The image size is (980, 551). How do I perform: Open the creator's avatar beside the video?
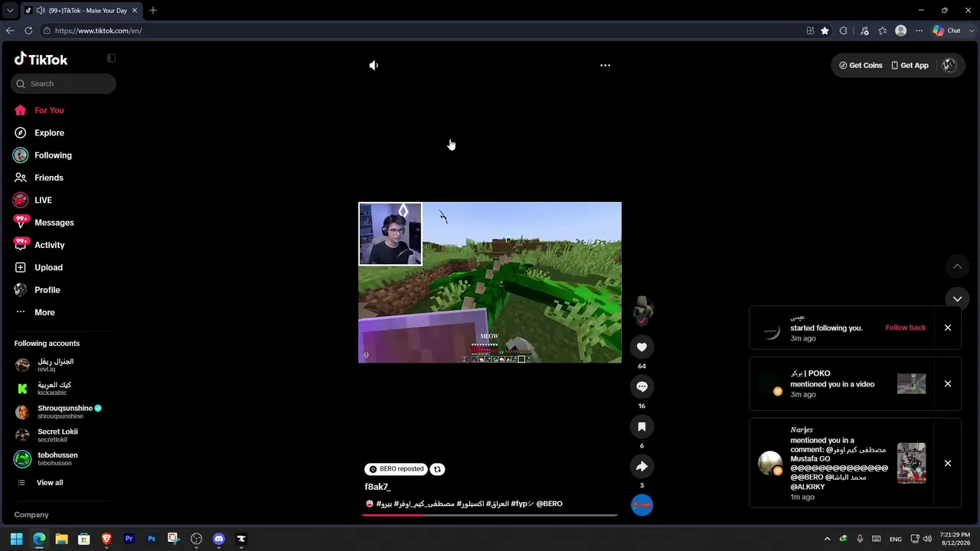pyautogui.click(x=642, y=309)
